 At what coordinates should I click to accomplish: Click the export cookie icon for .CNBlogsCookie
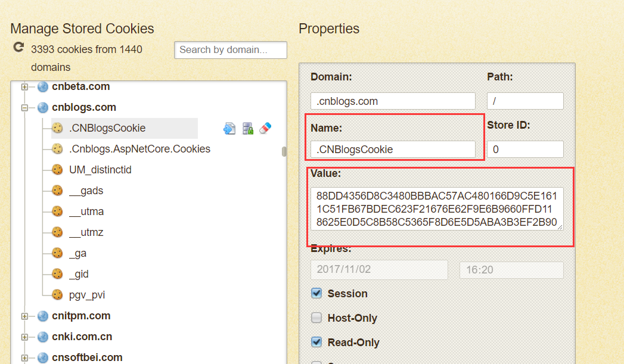[x=229, y=129]
